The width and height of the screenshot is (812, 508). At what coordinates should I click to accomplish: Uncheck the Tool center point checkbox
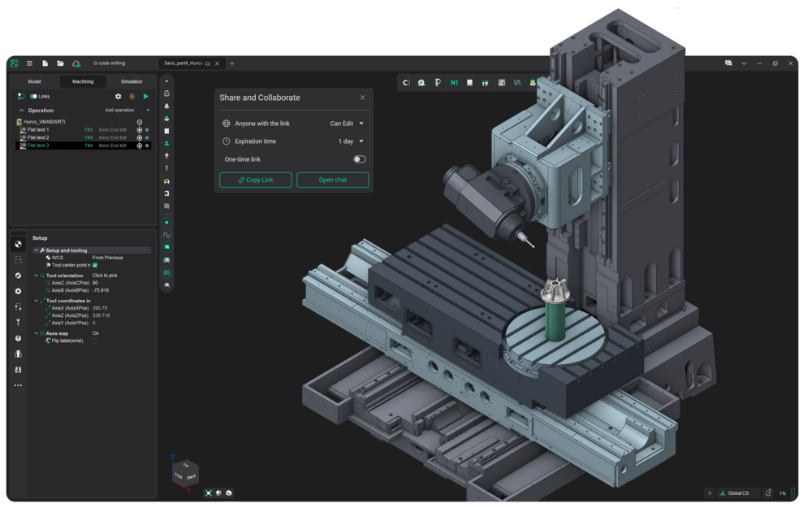pyautogui.click(x=95, y=265)
